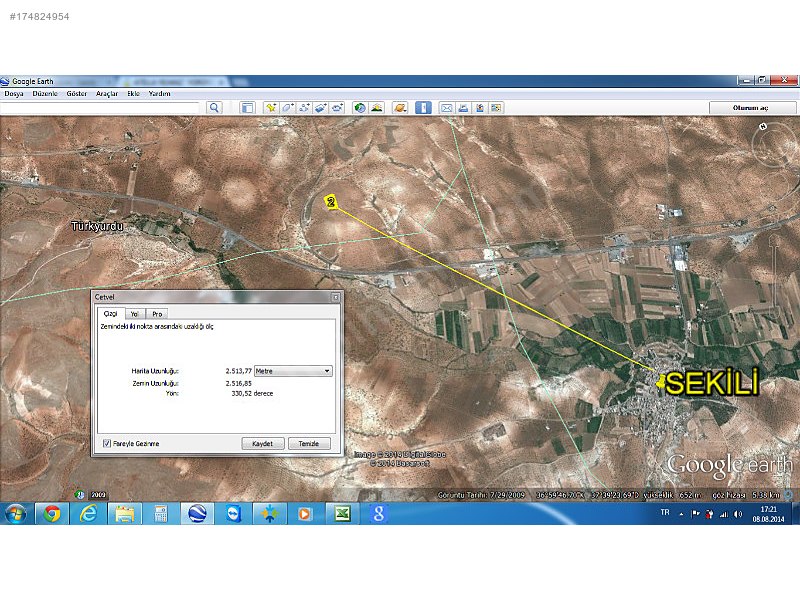Click the email envelope toolbar icon
Image resolution: width=800 pixels, height=600 pixels.
tap(446, 108)
